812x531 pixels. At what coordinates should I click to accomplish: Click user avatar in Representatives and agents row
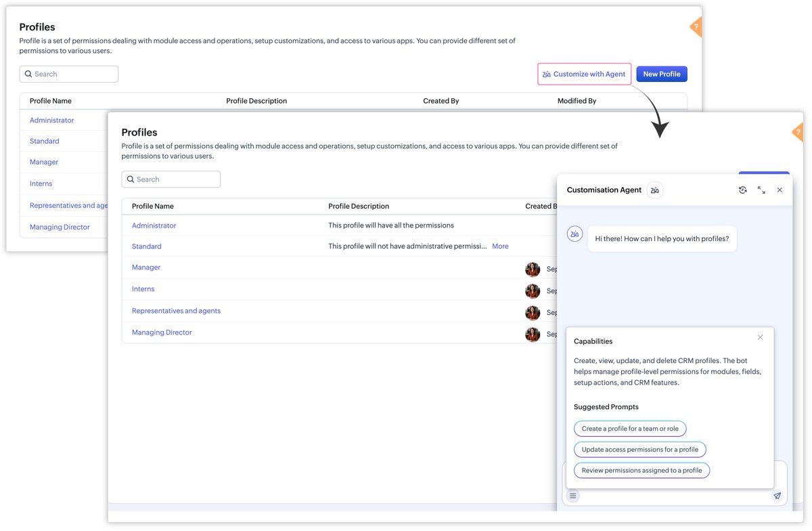[x=533, y=313]
